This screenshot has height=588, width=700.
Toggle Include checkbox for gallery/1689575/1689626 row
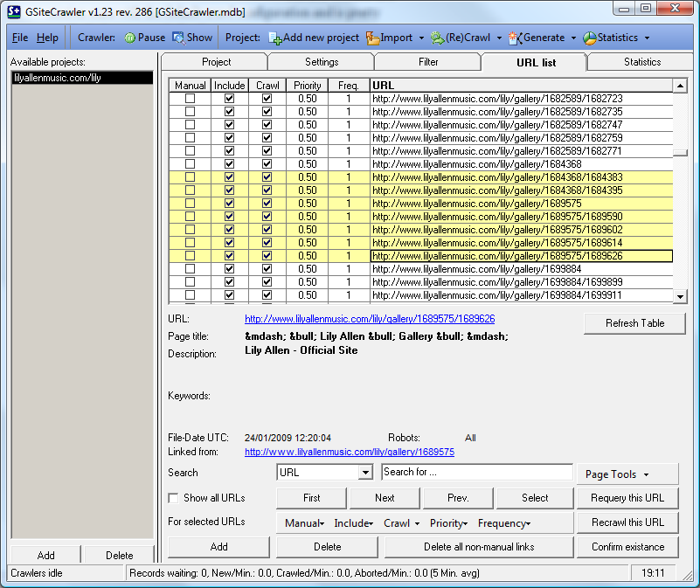[230, 256]
